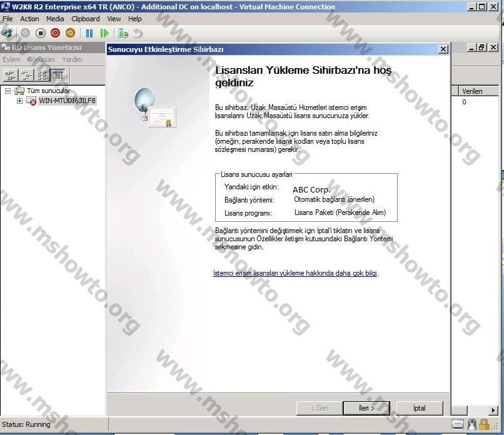Shut down the VM with the red power icon

[55, 33]
